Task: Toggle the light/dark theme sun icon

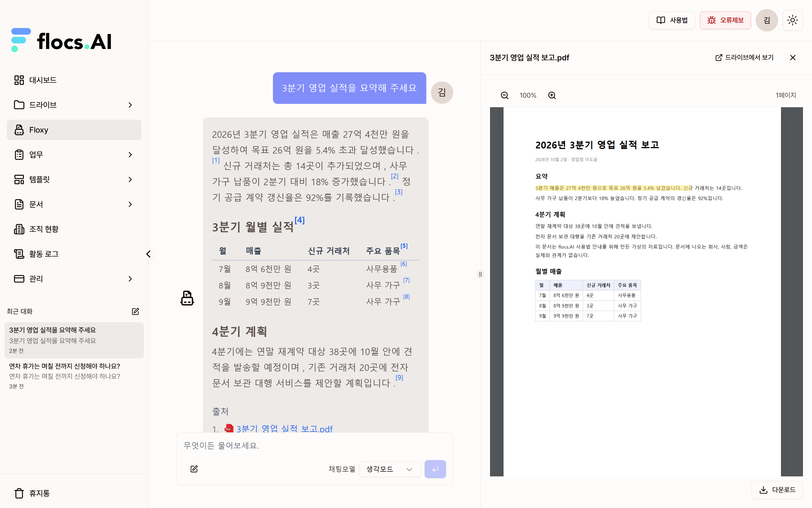Action: (793, 20)
